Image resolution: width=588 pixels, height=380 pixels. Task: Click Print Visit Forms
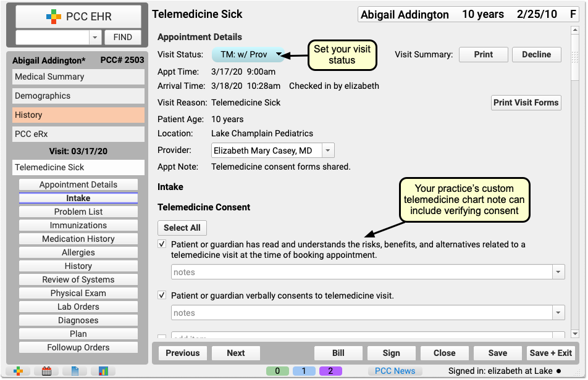526,102
